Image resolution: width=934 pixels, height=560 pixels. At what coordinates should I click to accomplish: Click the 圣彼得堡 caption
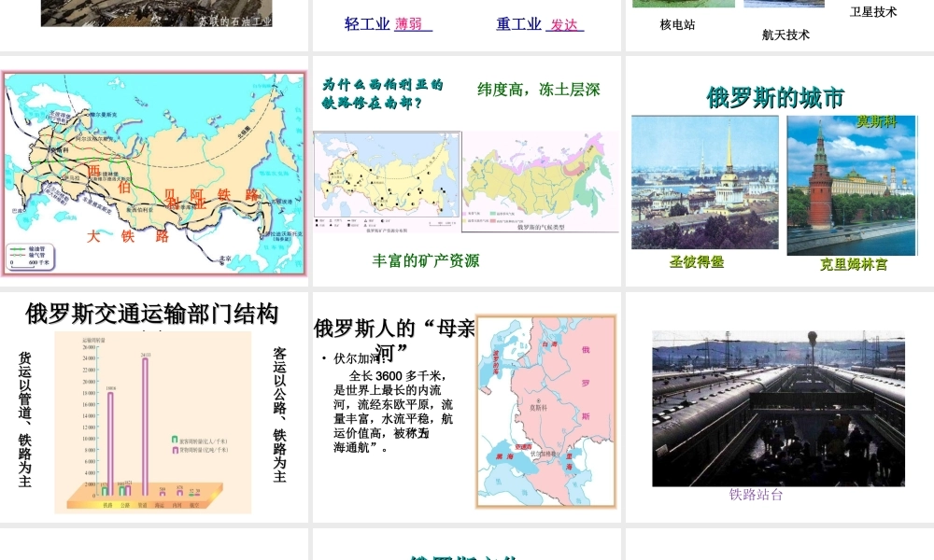click(x=697, y=262)
